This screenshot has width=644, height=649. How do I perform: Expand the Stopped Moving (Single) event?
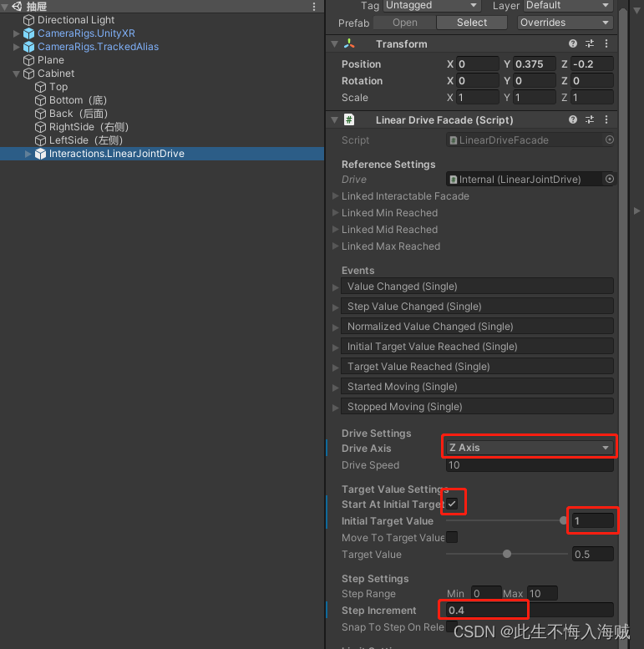tap(336, 408)
